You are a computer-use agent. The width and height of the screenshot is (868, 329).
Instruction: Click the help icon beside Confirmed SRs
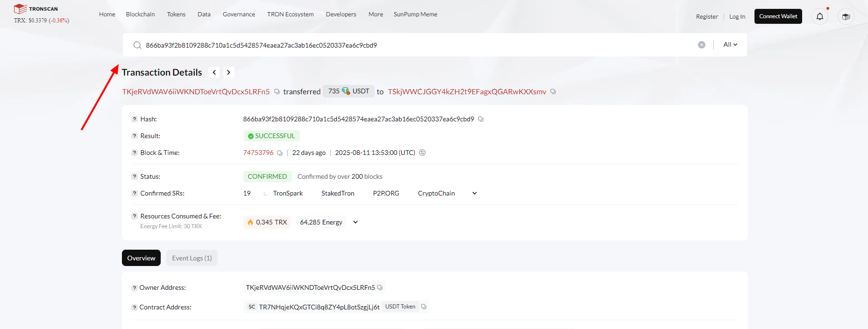135,193
